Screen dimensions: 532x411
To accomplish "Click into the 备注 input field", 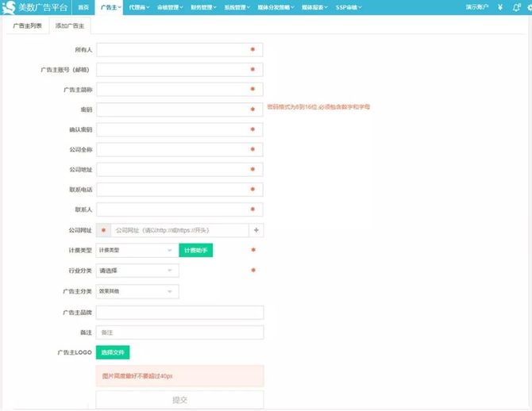I will (179, 332).
